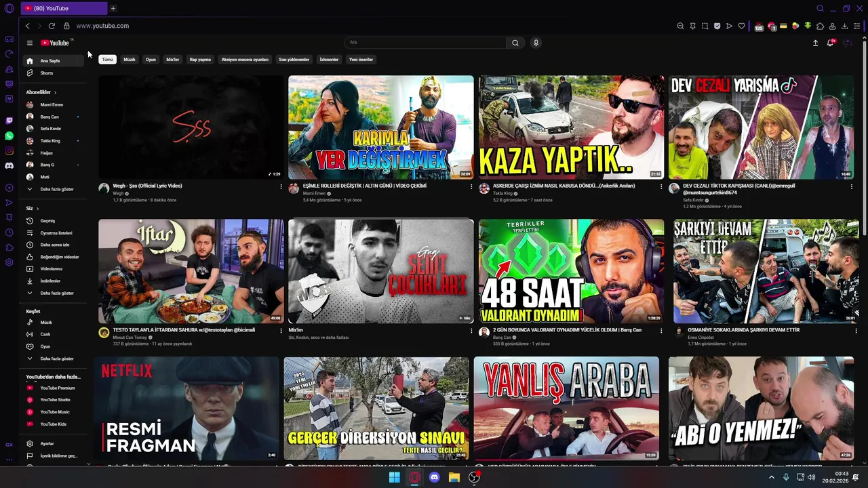Viewport: 868px width, 488px height.
Task: Open options menu for Wegh - Şss video
Action: (x=281, y=186)
